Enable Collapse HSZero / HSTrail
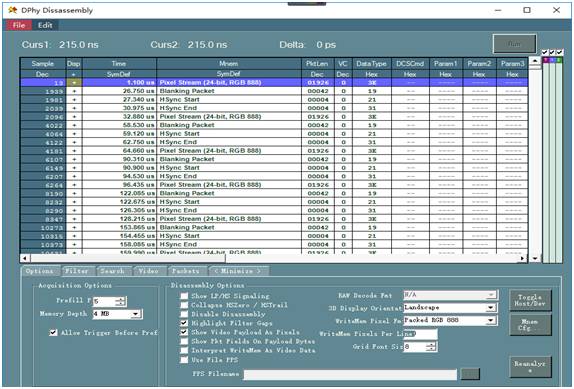 (x=184, y=305)
